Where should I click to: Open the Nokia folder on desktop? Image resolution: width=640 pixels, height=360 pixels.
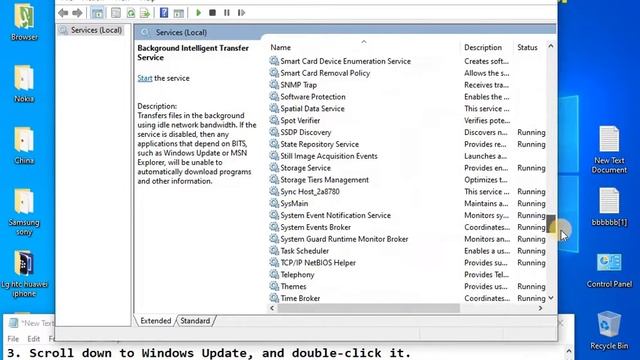coord(24,84)
